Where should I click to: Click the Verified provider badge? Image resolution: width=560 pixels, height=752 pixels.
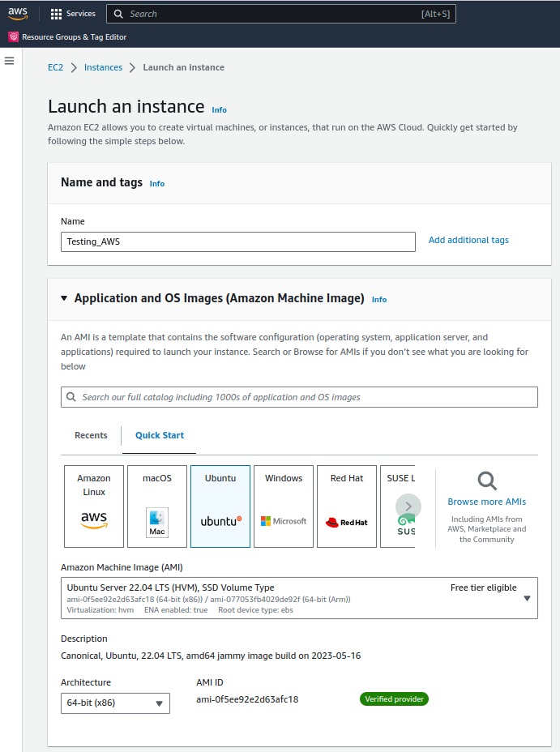(394, 699)
